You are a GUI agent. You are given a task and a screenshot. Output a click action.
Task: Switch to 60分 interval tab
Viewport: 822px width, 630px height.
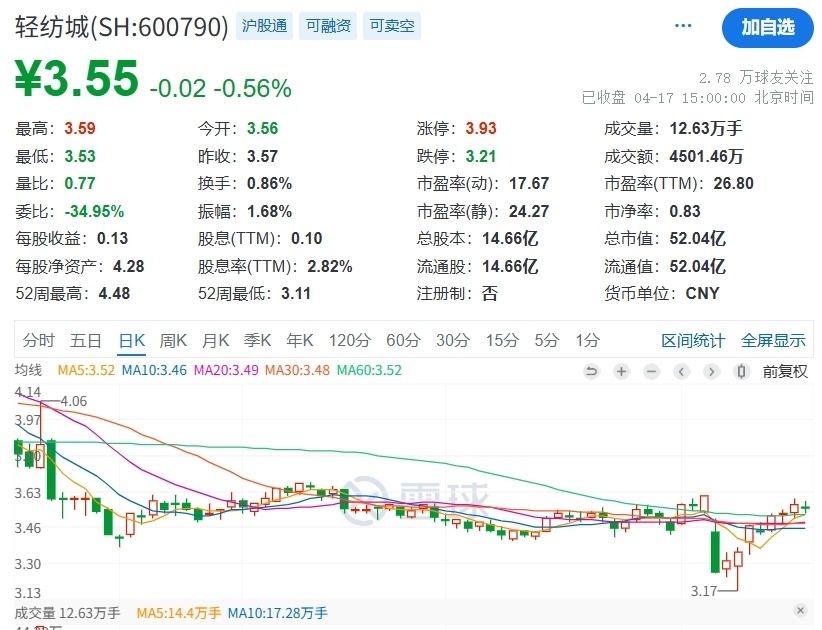coord(404,341)
